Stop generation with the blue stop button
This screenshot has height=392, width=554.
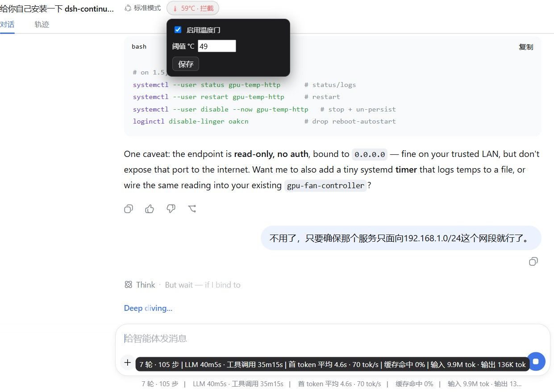pyautogui.click(x=536, y=361)
